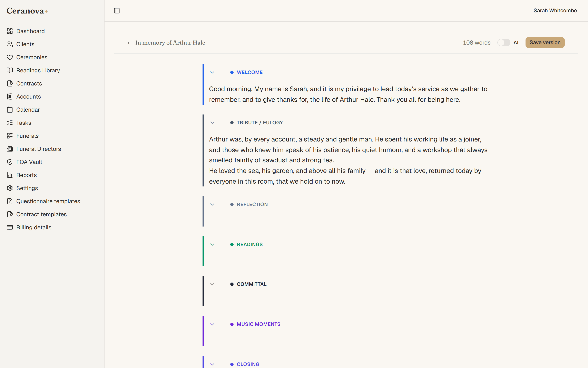
Task: Collapse the Reflection section chevron
Action: tap(212, 204)
